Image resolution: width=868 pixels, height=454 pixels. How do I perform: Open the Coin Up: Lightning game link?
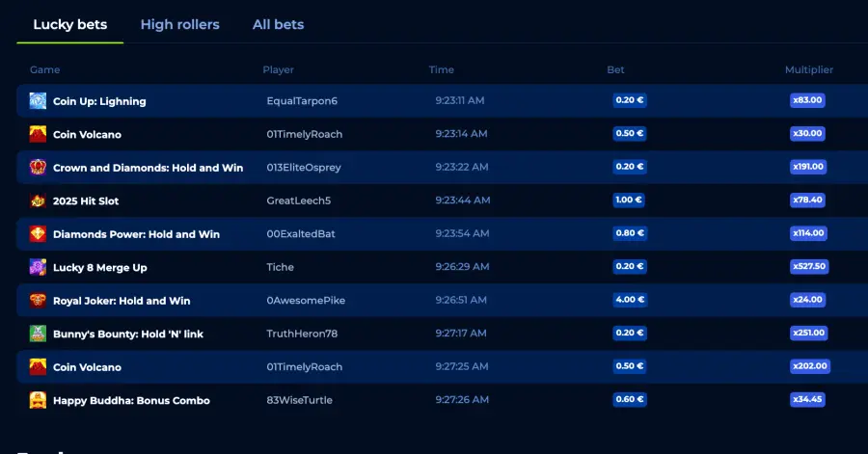pos(99,101)
